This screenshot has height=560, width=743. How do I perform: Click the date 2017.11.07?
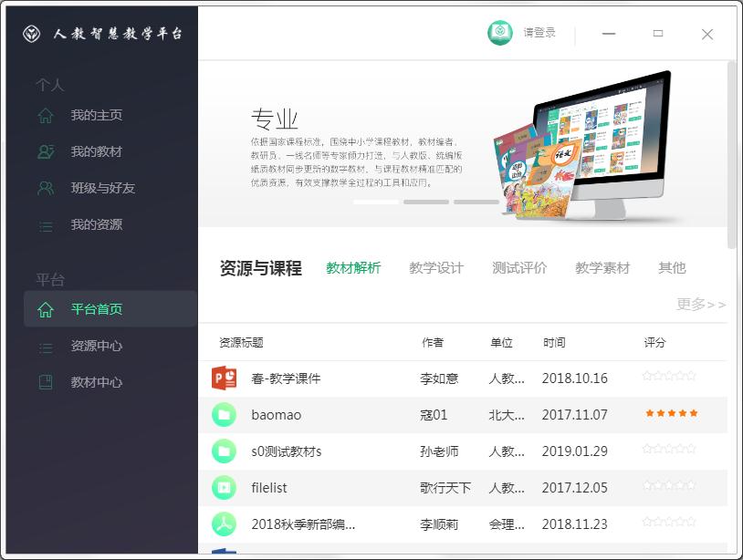tap(575, 415)
